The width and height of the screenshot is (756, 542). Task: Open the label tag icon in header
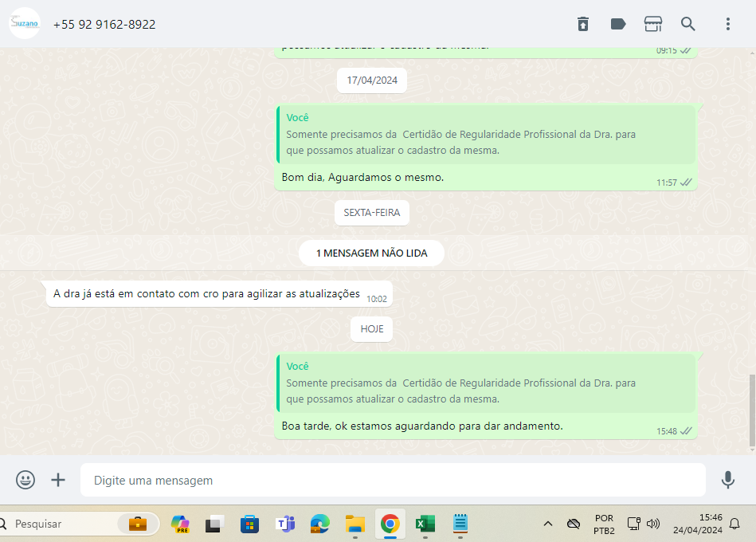(618, 24)
